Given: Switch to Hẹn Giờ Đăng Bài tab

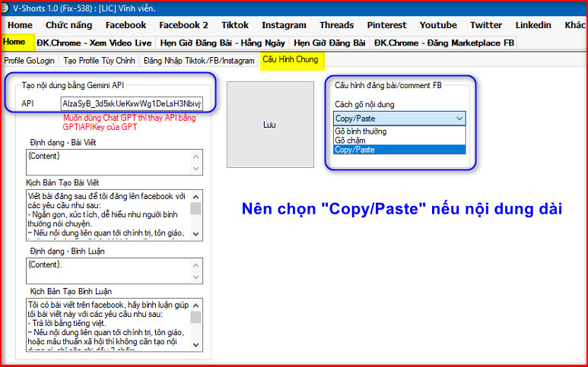Looking at the screenshot, I should (329, 43).
